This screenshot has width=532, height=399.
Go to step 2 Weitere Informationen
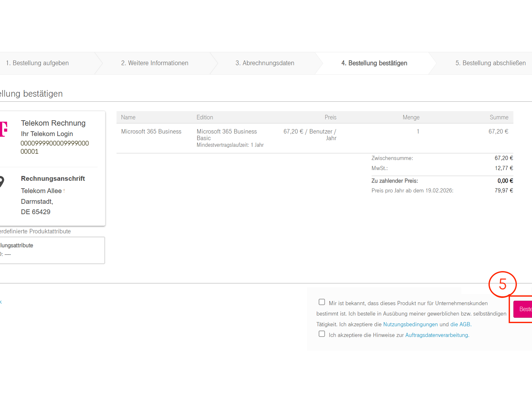tap(155, 63)
